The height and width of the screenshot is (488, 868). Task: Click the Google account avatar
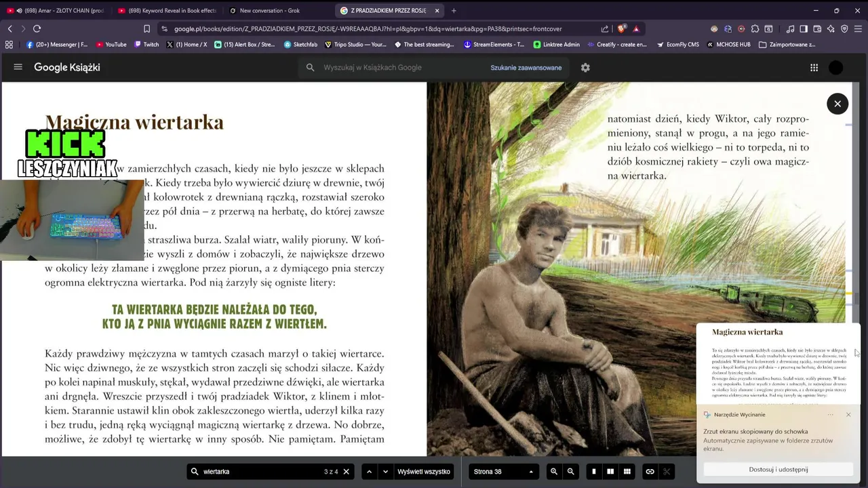(836, 67)
